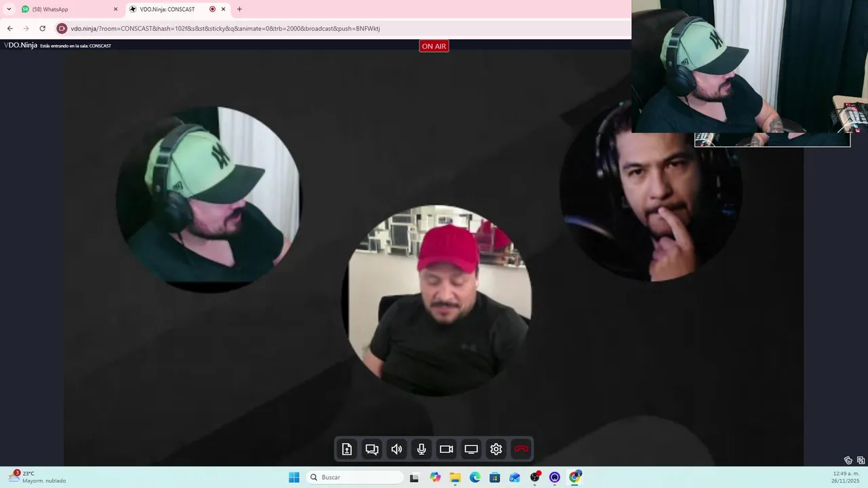
Task: Click the VDO.Ninja logo text
Action: (x=20, y=45)
